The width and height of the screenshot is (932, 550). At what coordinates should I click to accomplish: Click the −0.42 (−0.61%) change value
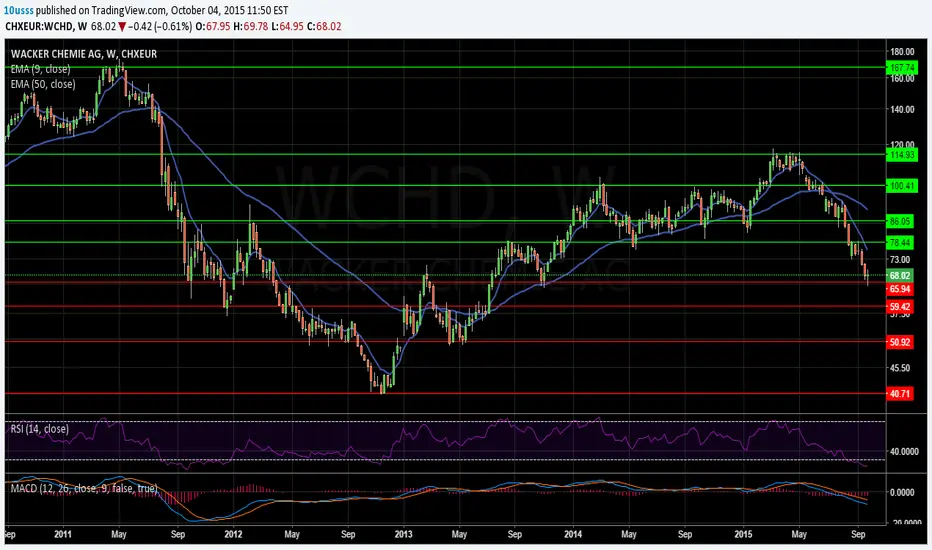[x=160, y=26]
